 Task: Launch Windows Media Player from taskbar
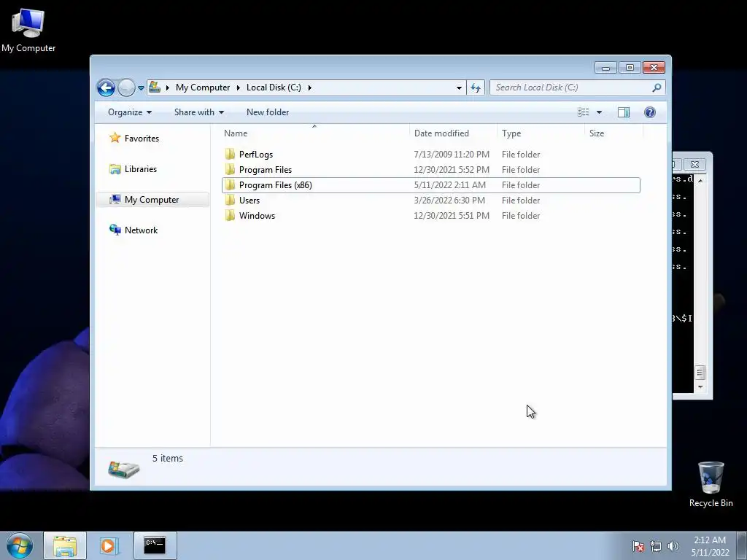[108, 545]
